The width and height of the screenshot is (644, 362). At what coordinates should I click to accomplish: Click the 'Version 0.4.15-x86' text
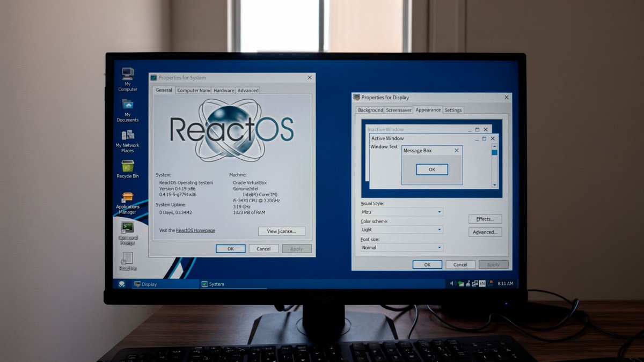pyautogui.click(x=178, y=188)
